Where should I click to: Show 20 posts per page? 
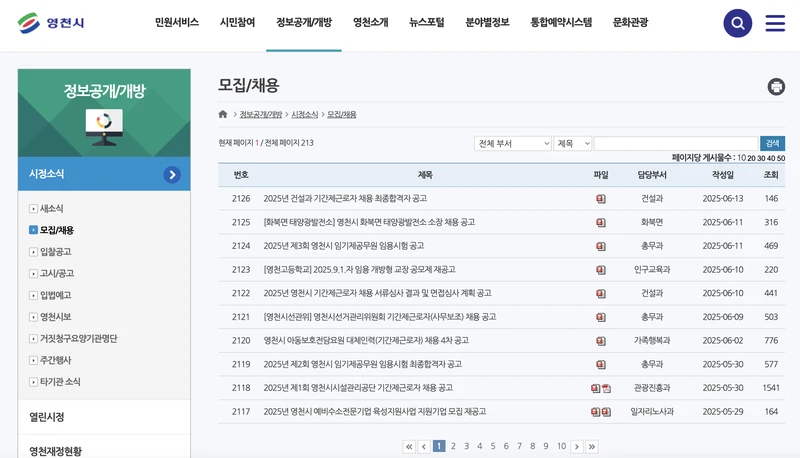click(x=751, y=158)
